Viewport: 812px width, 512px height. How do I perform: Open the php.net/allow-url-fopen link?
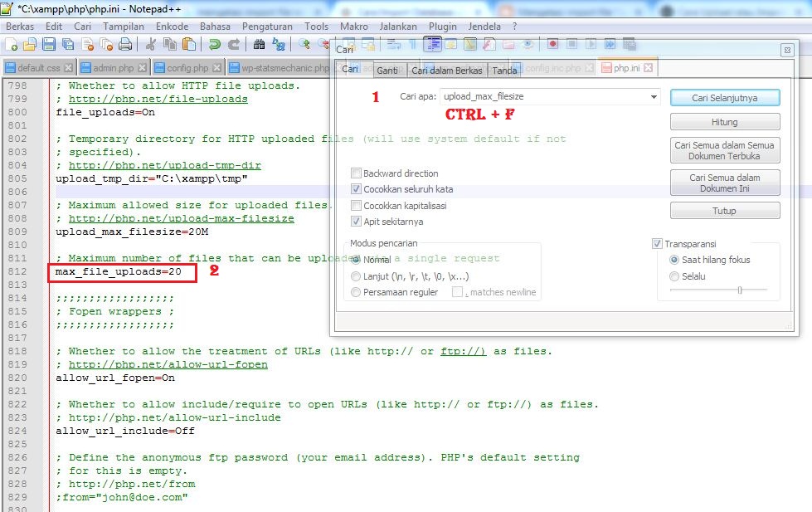168,365
